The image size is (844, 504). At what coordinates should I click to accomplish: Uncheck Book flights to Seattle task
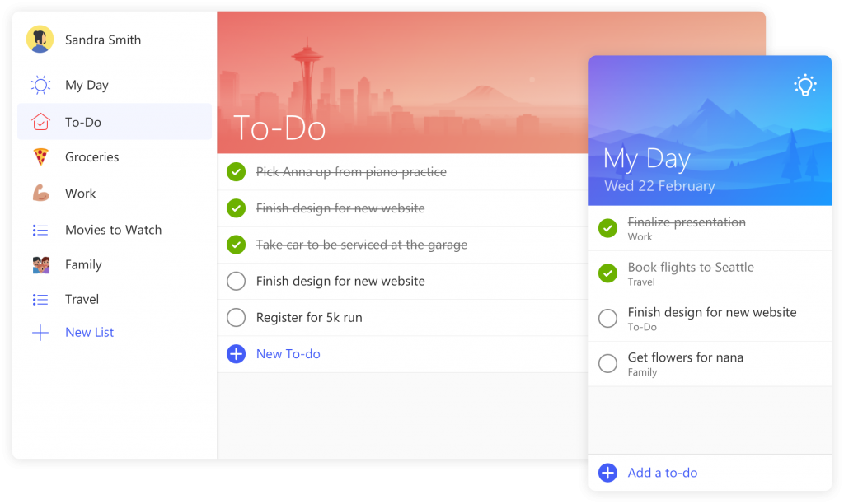click(607, 273)
